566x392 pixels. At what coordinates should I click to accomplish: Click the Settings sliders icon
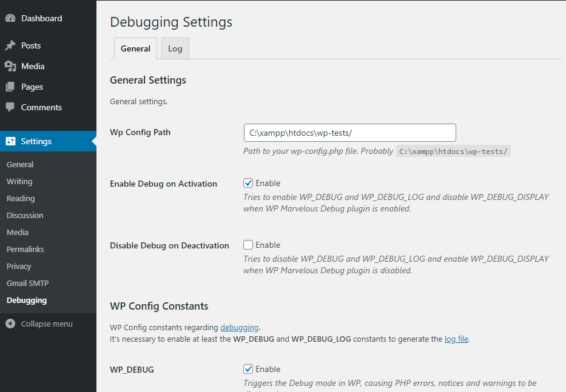[10, 142]
